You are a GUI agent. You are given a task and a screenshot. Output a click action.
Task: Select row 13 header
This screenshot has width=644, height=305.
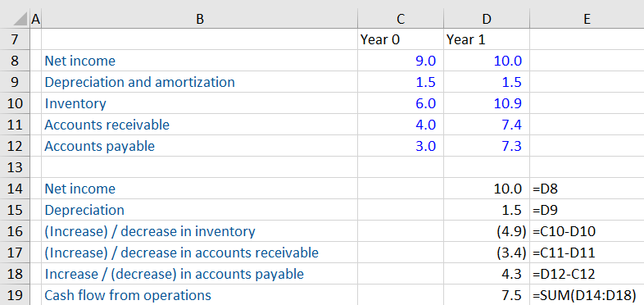(15, 167)
